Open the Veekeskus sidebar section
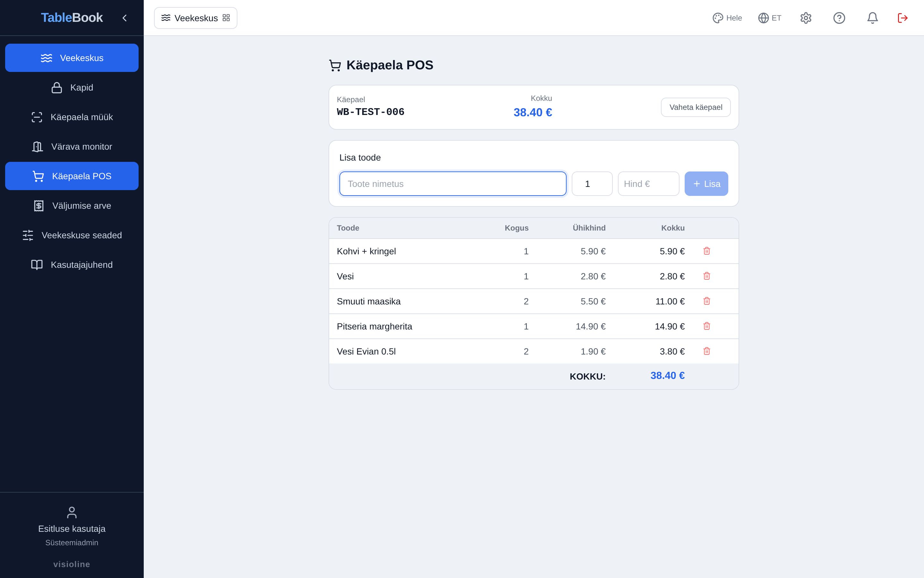The width and height of the screenshot is (924, 578). click(x=72, y=58)
